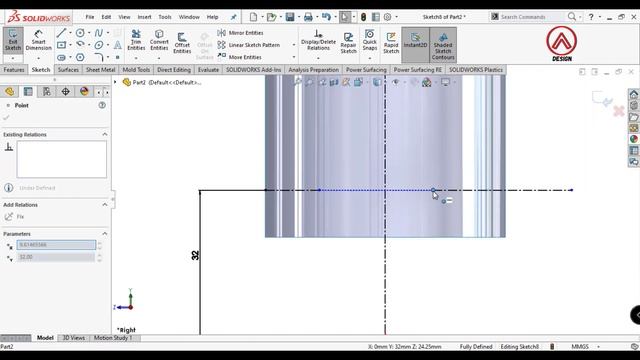Screen dimensions: 640x360
Task: Toggle Hide/Show Items eye icon
Action: [395, 82]
